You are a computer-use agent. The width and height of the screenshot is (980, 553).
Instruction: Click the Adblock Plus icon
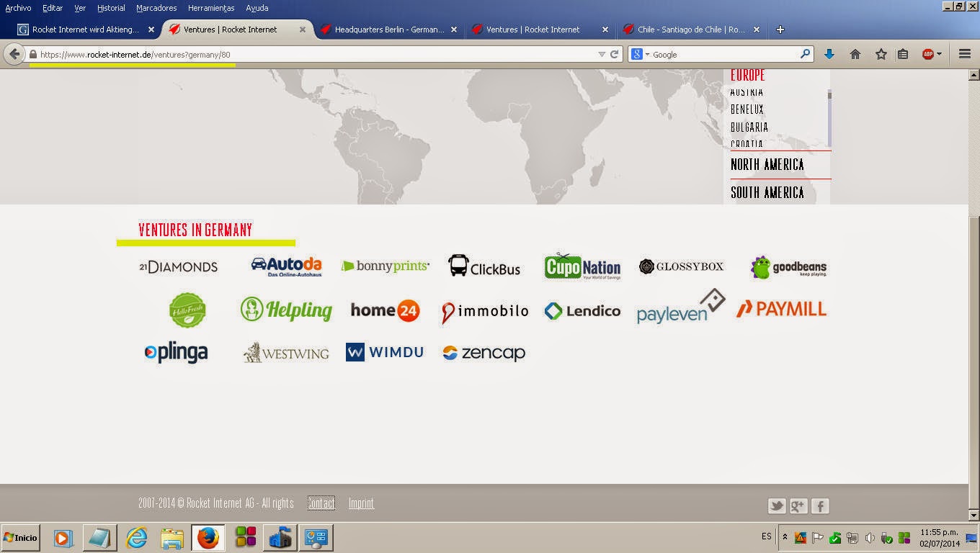click(x=928, y=54)
